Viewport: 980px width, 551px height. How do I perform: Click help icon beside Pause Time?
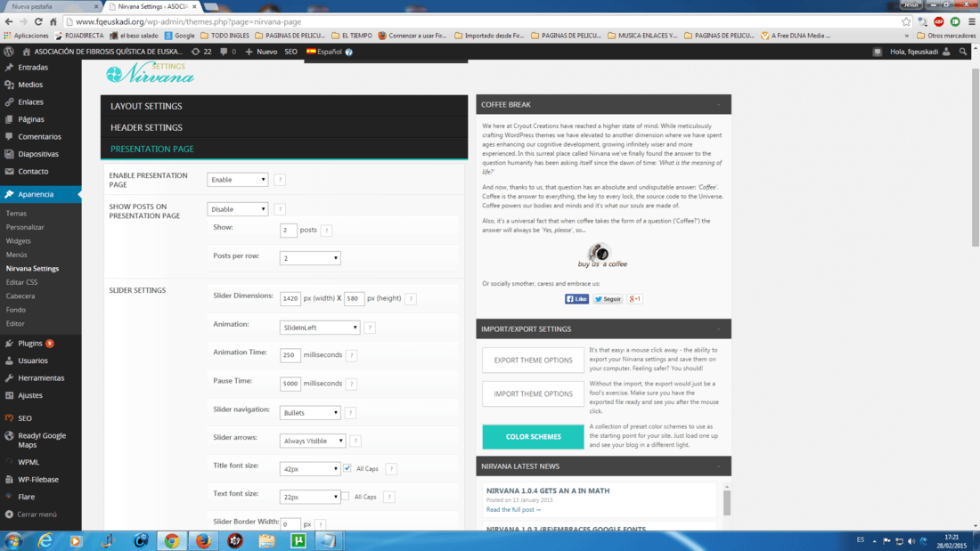(x=352, y=385)
